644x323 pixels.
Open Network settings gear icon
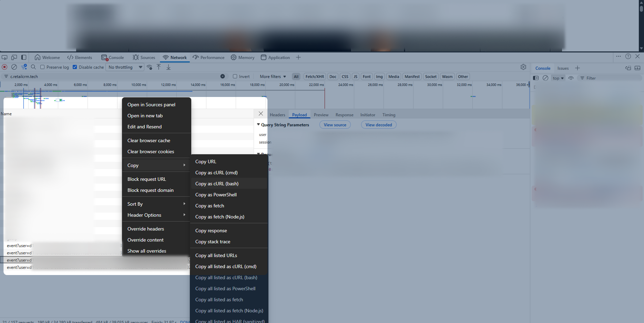point(523,67)
